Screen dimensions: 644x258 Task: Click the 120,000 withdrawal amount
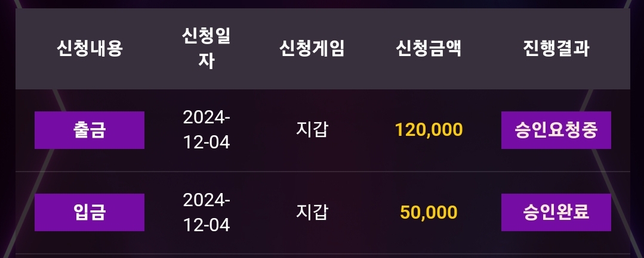(x=429, y=130)
